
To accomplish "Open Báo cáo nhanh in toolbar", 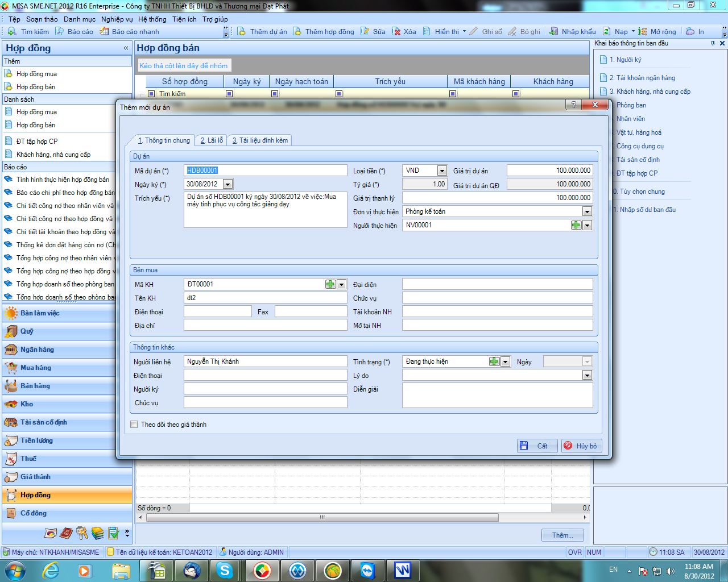I will coord(129,32).
